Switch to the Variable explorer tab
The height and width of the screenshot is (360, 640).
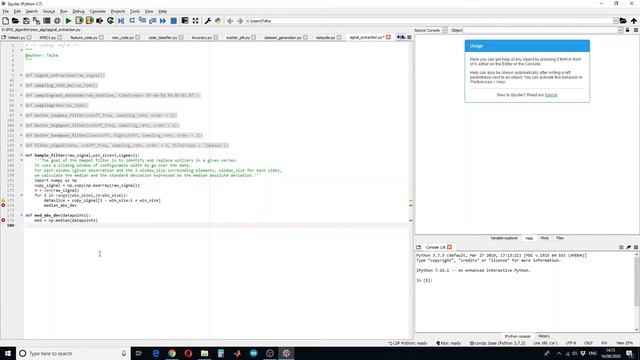coord(504,238)
